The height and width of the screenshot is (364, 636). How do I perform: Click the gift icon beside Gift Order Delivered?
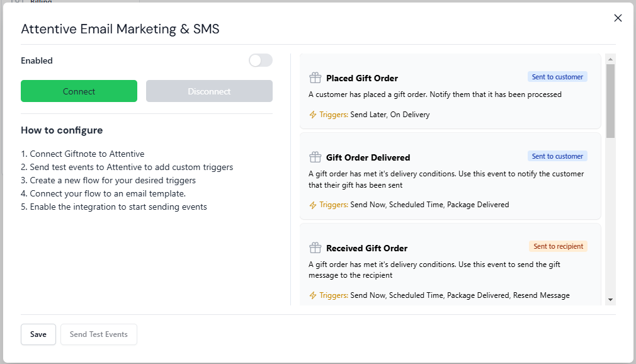pos(315,157)
